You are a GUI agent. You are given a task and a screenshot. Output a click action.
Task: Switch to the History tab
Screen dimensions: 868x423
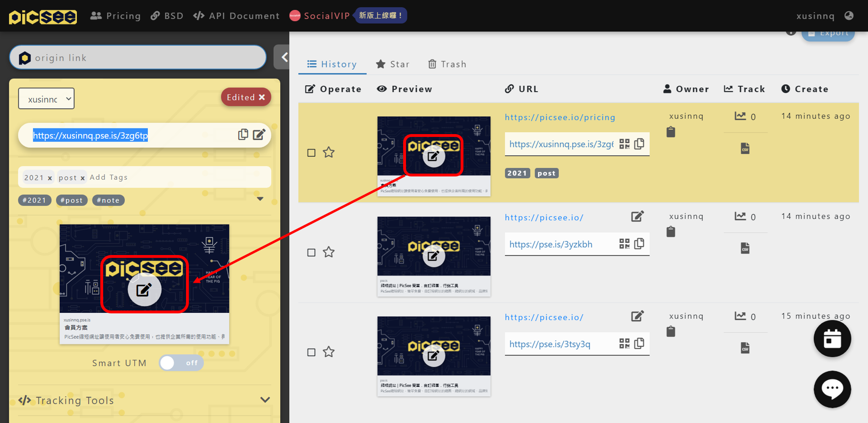click(x=332, y=64)
